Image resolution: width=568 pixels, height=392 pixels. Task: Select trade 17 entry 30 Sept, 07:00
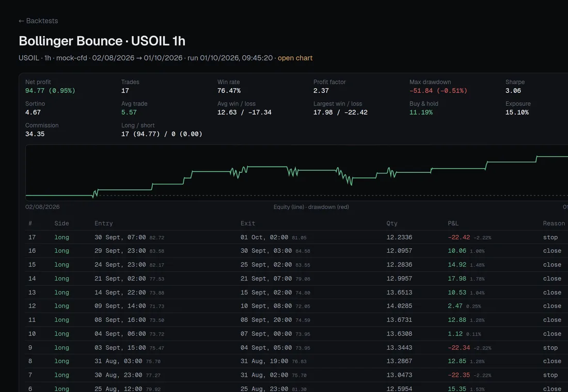click(120, 237)
